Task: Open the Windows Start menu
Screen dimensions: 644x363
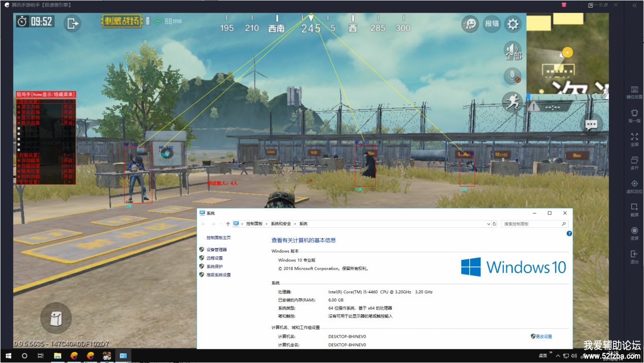Action: (8, 356)
